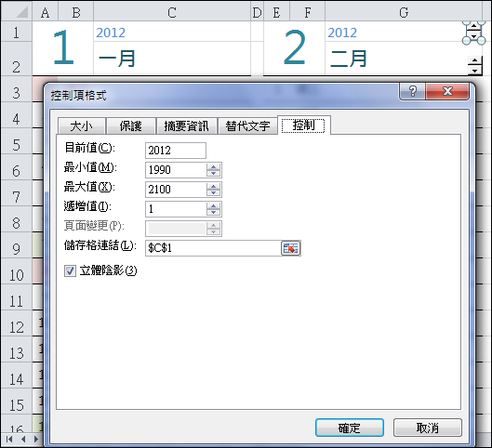Click the up arrow of the spin button in row 2
The image size is (492, 448).
(x=474, y=60)
